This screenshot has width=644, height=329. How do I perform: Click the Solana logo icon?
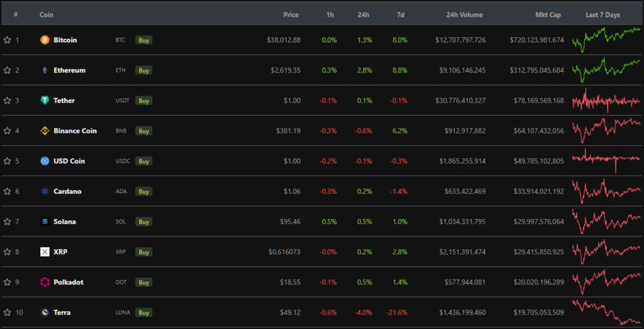tap(45, 221)
